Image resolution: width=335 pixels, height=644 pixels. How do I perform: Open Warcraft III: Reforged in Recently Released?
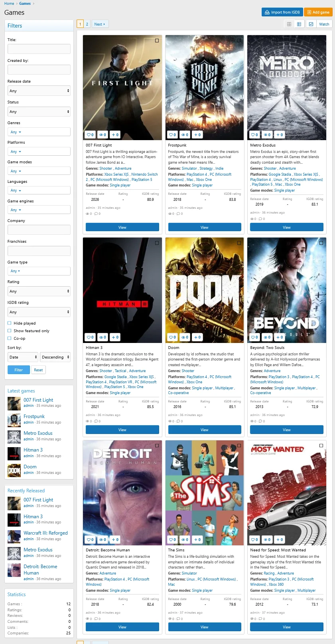(x=45, y=533)
